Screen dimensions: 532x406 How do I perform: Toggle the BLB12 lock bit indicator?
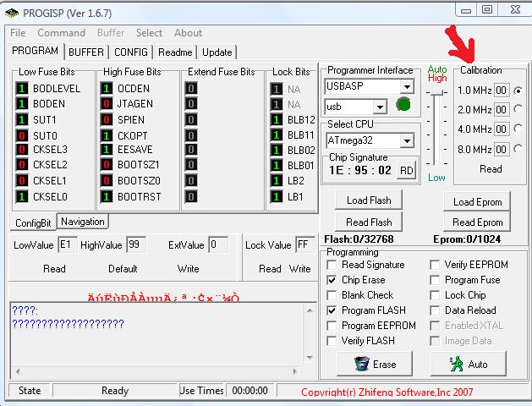tap(277, 120)
